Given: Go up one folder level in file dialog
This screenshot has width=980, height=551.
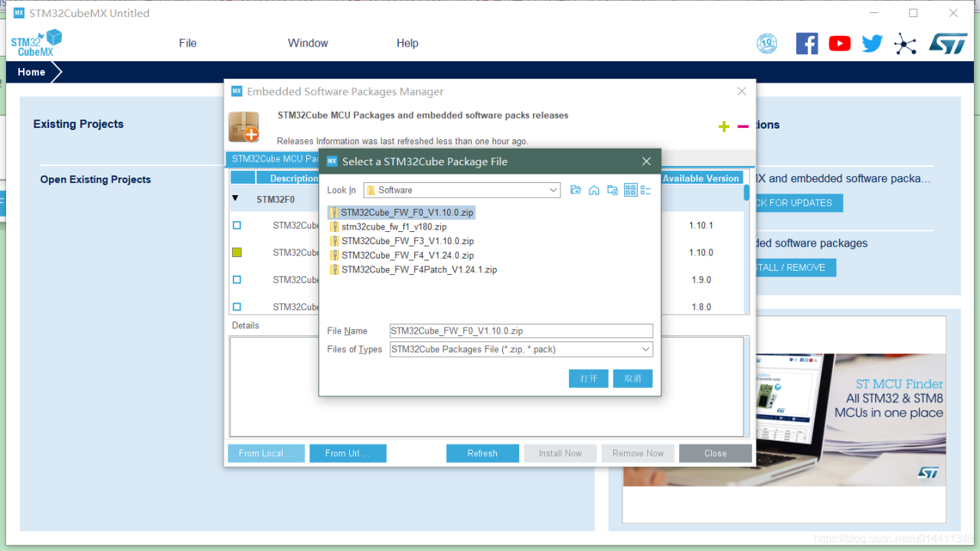Looking at the screenshot, I should click(576, 190).
